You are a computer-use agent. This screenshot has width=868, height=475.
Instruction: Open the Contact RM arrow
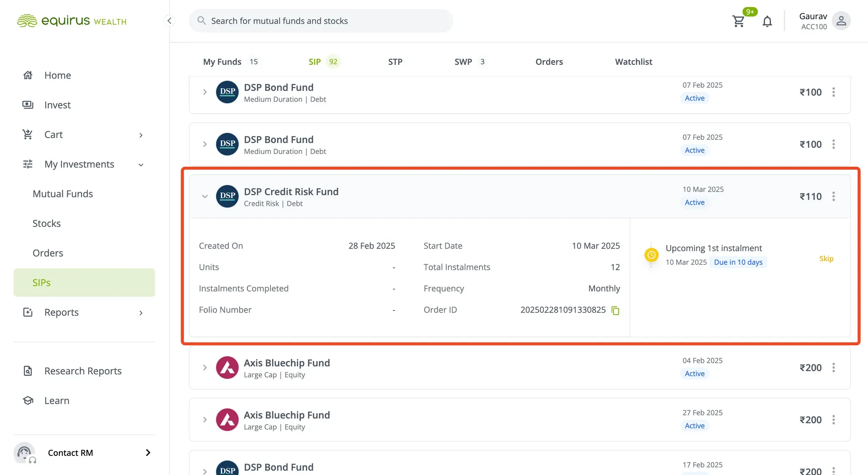[148, 453]
